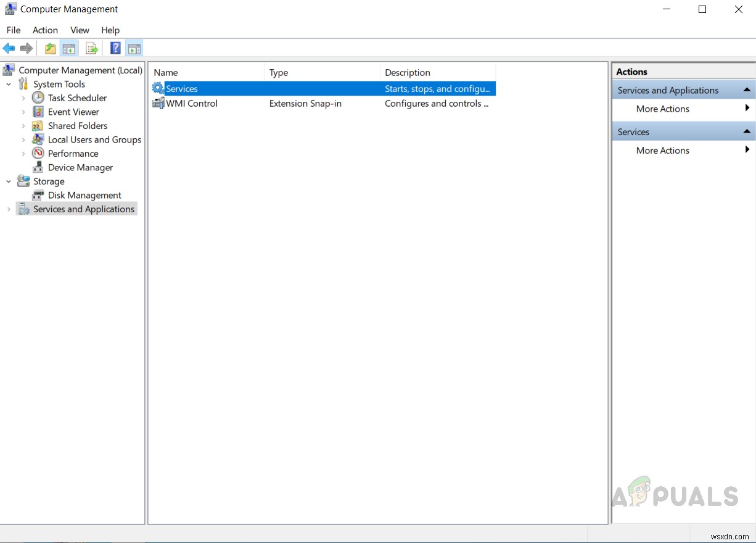The image size is (756, 543).
Task: Expand the Local Users and Groups node
Action: pos(23,139)
